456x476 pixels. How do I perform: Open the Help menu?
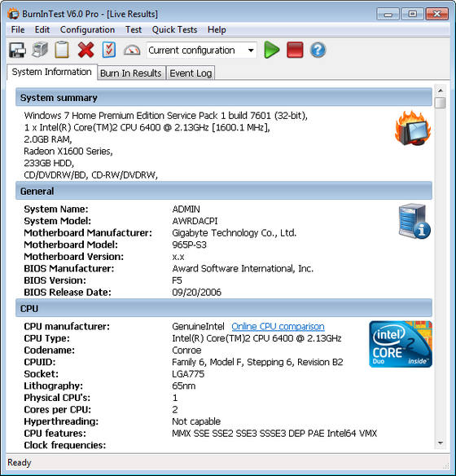[x=217, y=29]
